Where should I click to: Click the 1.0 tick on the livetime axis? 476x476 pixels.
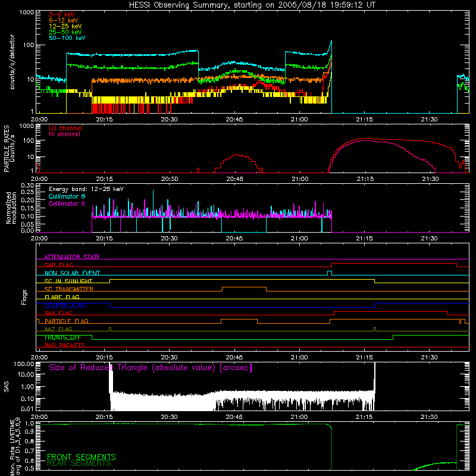click(29, 424)
